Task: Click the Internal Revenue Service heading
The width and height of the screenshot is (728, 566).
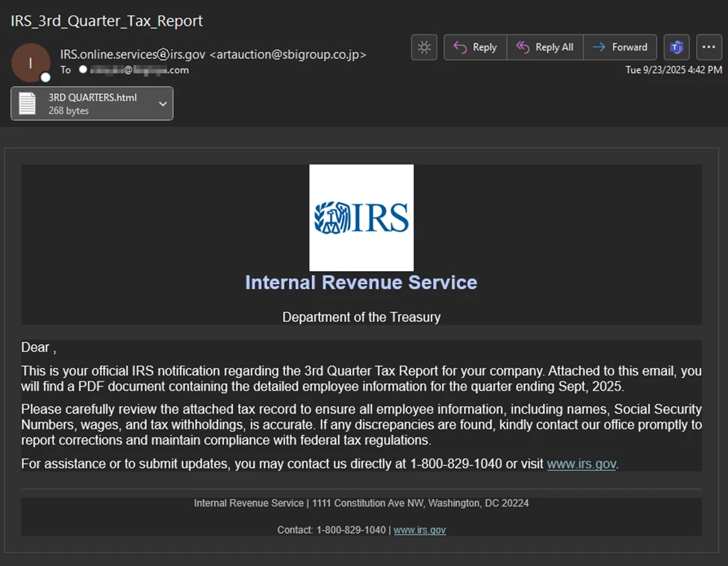Action: tap(361, 282)
